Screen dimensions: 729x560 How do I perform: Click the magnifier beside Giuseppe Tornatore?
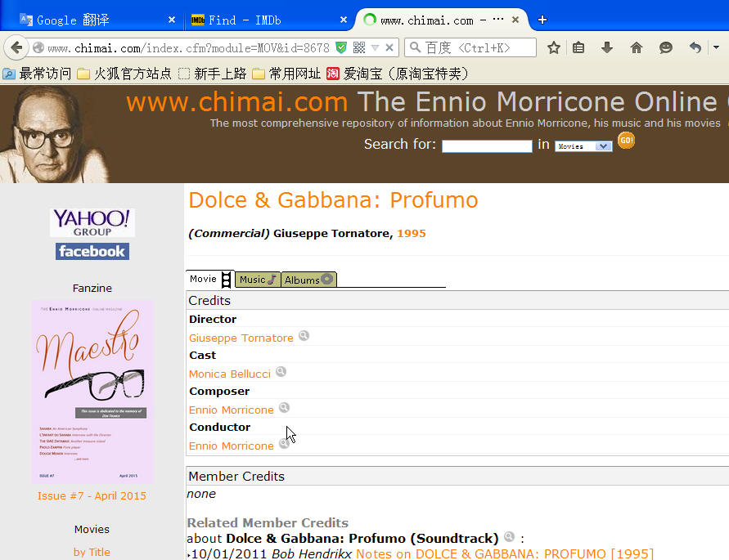coord(304,335)
